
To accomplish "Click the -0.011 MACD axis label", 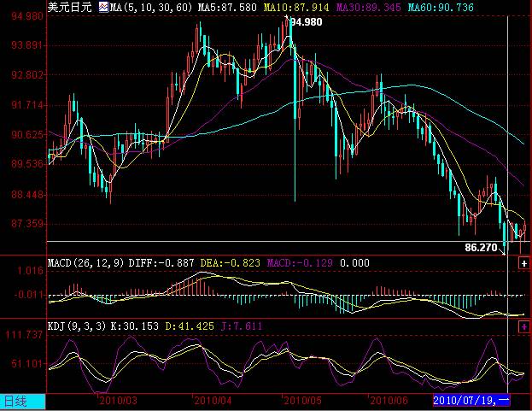I will pyautogui.click(x=28, y=294).
